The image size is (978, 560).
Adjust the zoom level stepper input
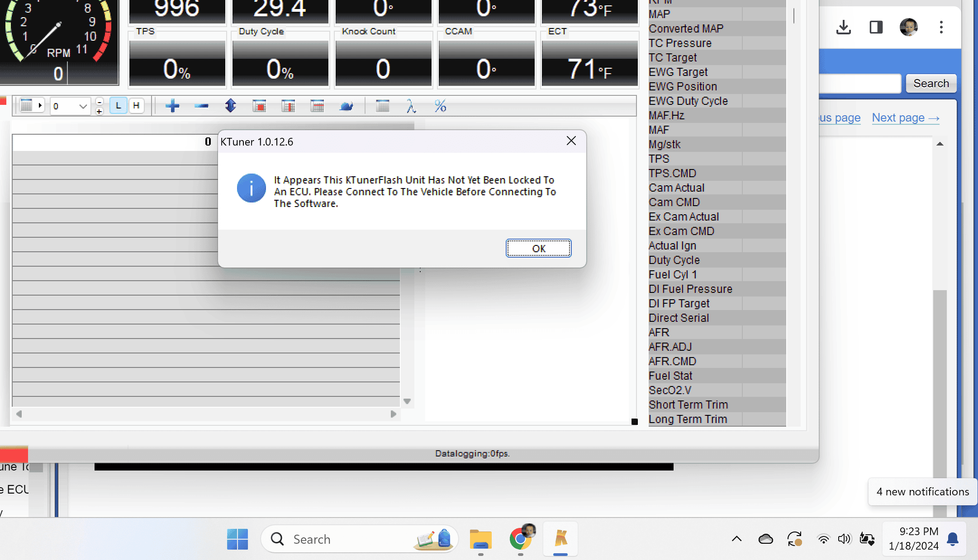pos(99,105)
